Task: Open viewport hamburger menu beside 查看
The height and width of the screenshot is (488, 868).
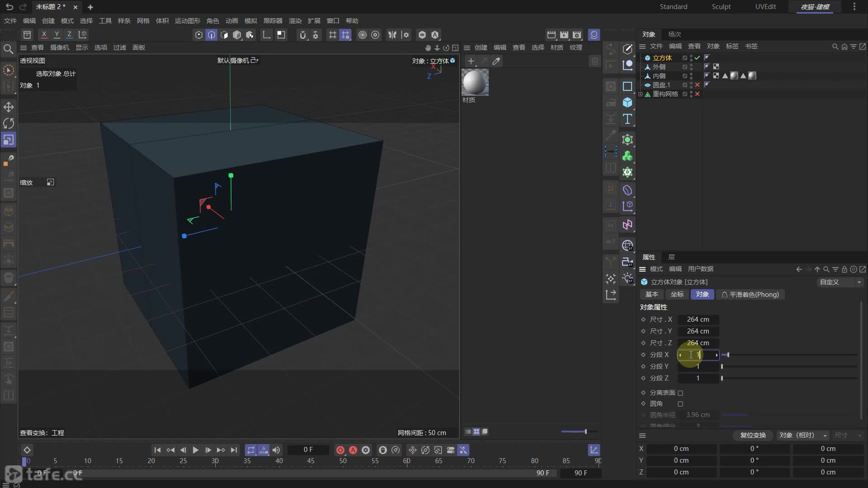Action: click(x=24, y=47)
